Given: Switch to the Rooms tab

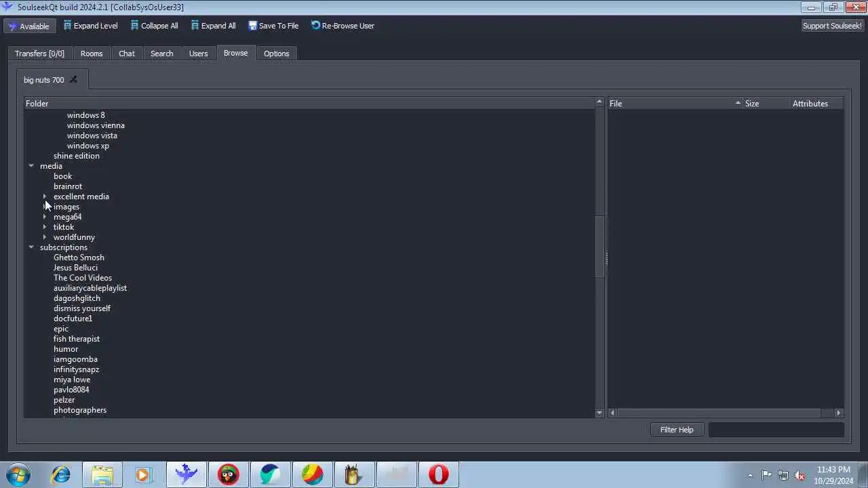Looking at the screenshot, I should (92, 54).
